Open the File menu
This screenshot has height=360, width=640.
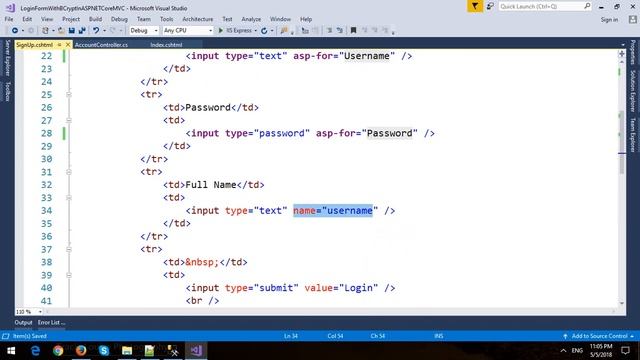pyautogui.click(x=9, y=19)
